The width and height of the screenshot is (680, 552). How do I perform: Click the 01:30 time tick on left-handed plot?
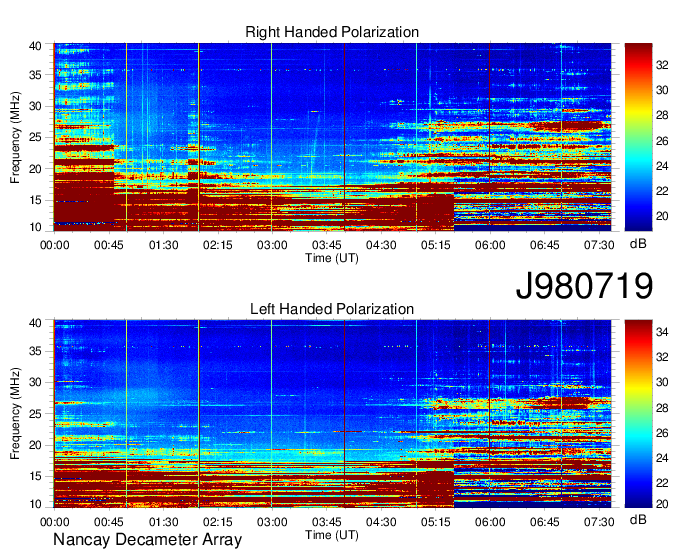coord(163,522)
